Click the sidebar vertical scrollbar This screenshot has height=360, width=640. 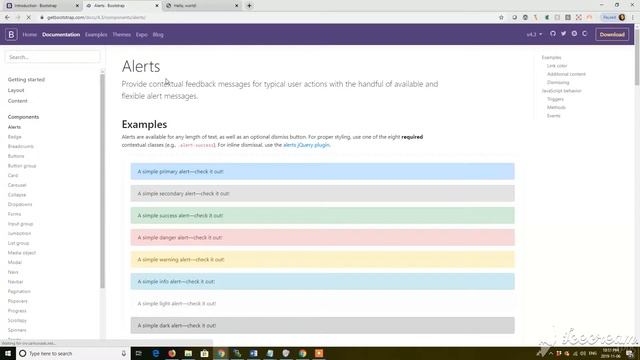pos(102,180)
